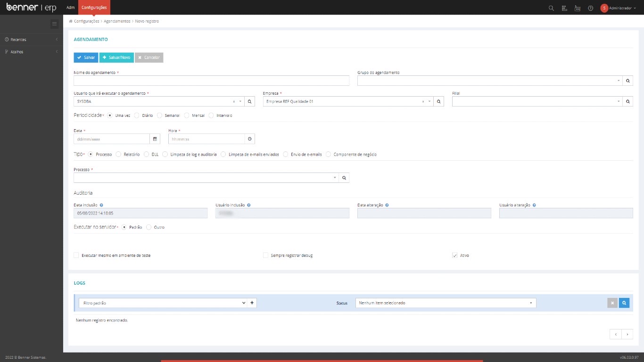Open the Hora clock picker icon
Image resolution: width=644 pixels, height=362 pixels.
(250, 139)
